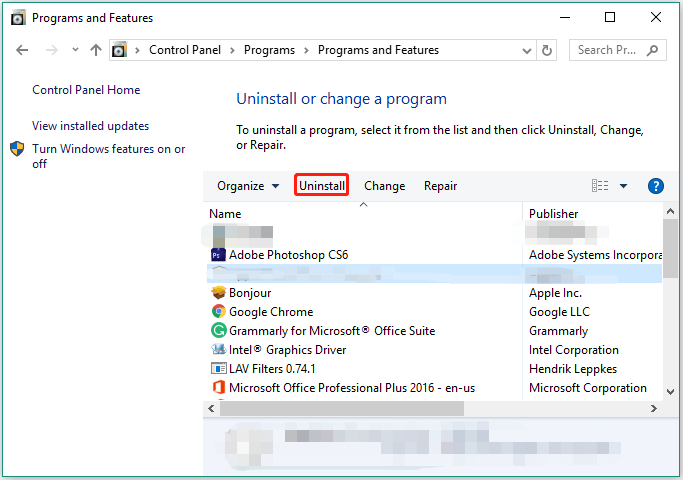Image resolution: width=683 pixels, height=480 pixels.
Task: Click Microsoft Corporation publisher cell
Action: (587, 387)
